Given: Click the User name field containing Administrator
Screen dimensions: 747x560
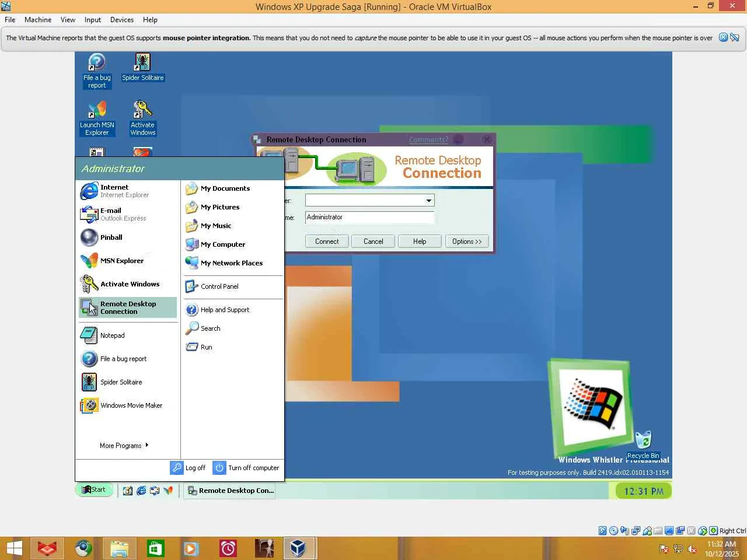Looking at the screenshot, I should tap(370, 217).
